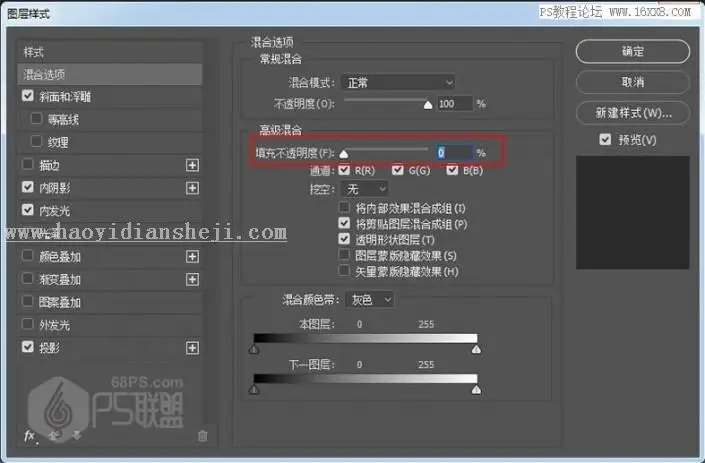Uncheck the B(B) channel checkbox

452,170
